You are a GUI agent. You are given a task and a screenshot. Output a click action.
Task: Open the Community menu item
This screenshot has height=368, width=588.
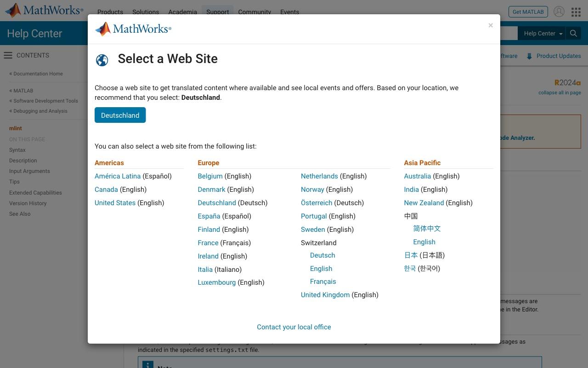coord(254,12)
